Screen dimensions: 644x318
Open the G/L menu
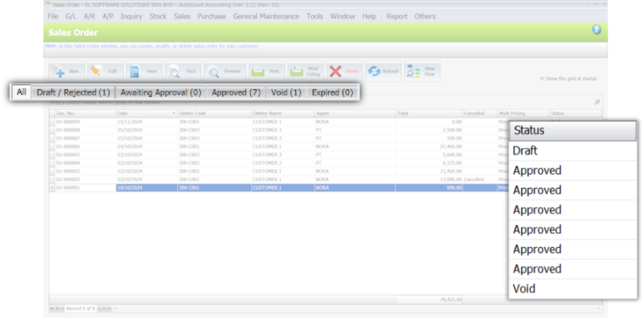pos(71,16)
